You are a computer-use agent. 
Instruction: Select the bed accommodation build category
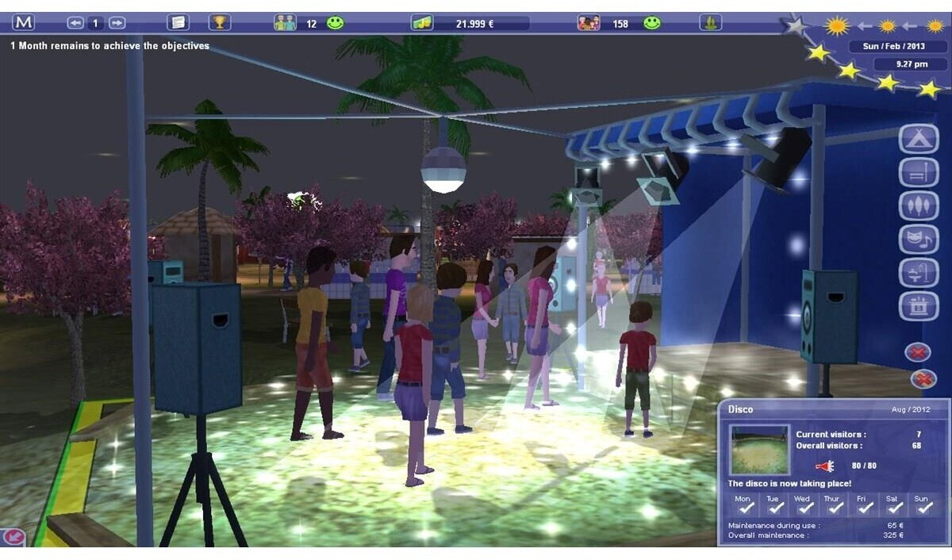[x=919, y=172]
